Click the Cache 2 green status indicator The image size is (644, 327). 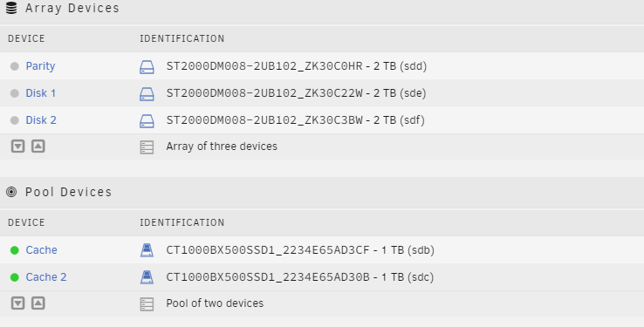click(14, 277)
